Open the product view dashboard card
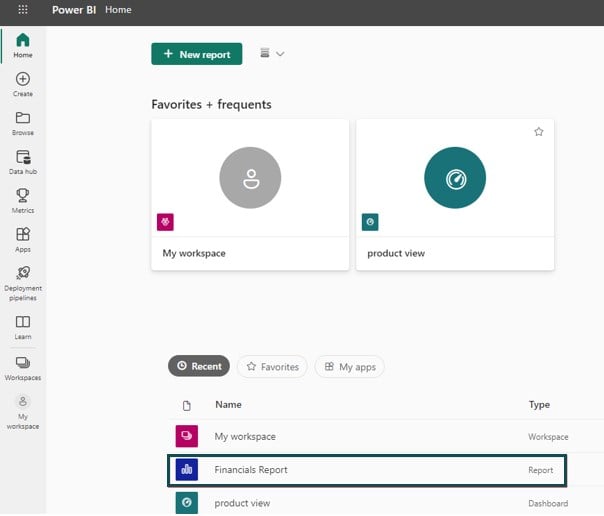Image resolution: width=604 pixels, height=516 pixels. (455, 194)
